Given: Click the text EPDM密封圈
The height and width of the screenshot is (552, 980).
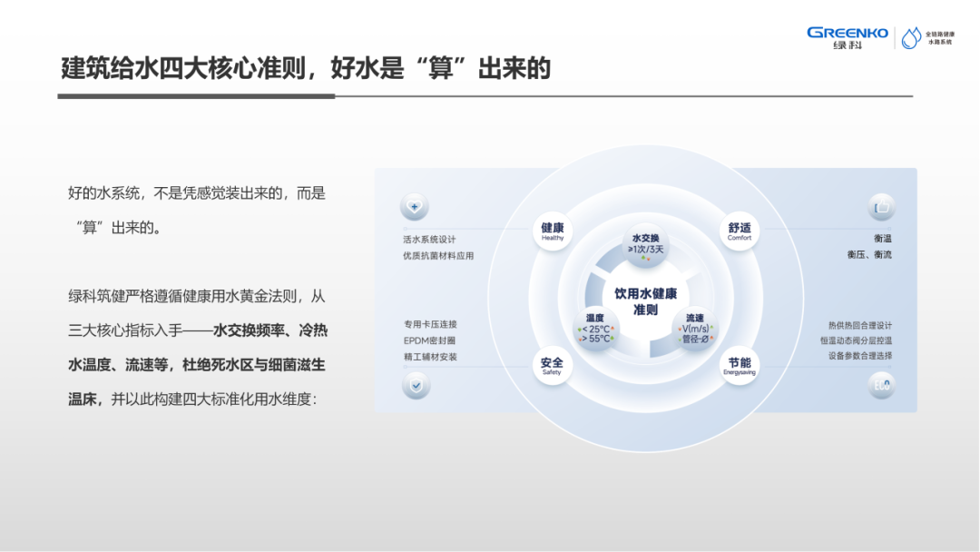Looking at the screenshot, I should pyautogui.click(x=429, y=340).
